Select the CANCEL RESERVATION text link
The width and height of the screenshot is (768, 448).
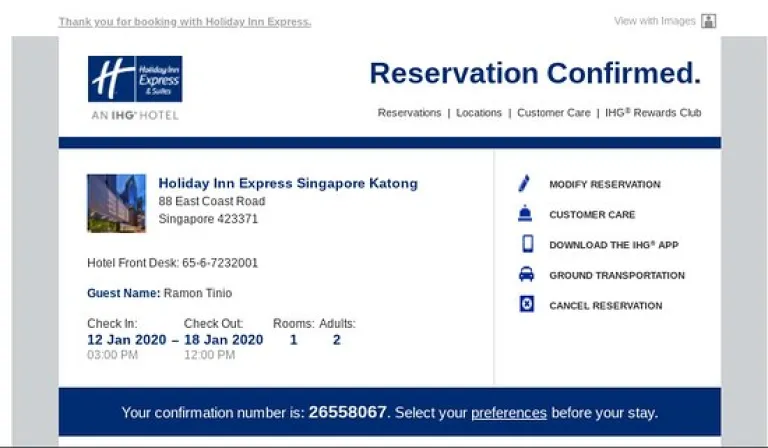pyautogui.click(x=605, y=306)
